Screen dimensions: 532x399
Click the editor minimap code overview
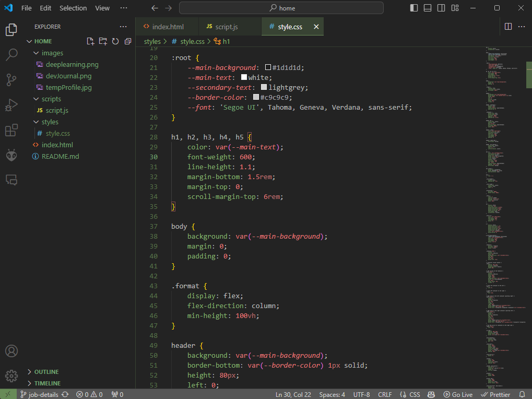point(505,217)
